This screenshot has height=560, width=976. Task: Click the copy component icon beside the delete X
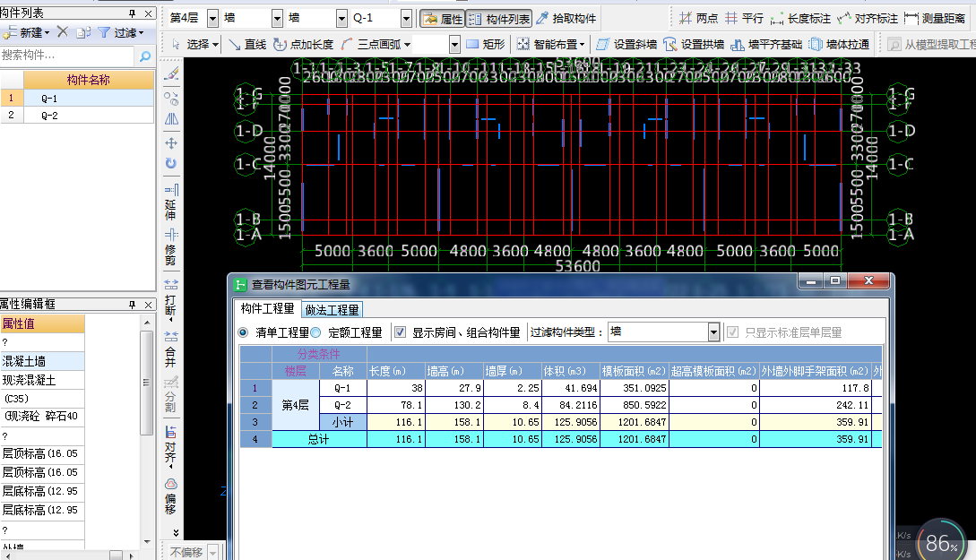pos(84,32)
